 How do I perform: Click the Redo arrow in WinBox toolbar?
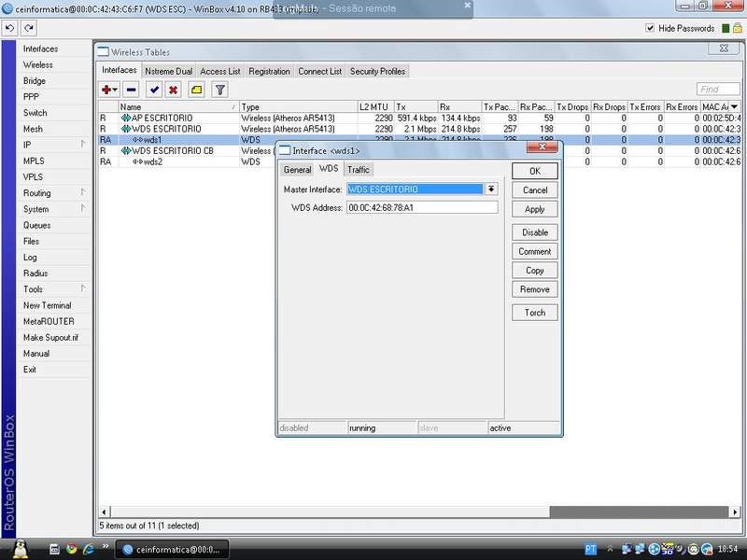[x=29, y=29]
